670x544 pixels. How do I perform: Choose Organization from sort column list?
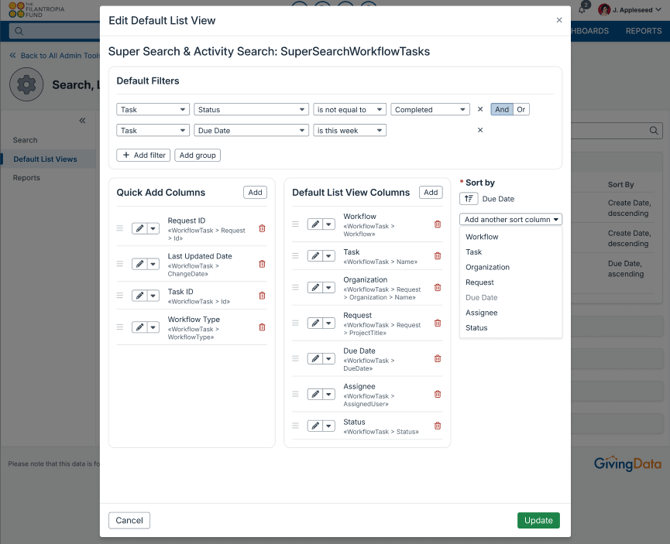point(487,267)
